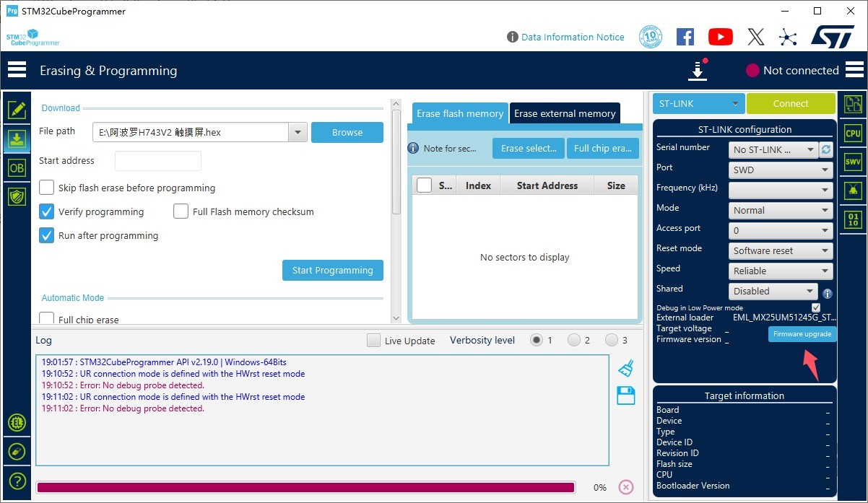Switch to Erase external memory tab

(565, 113)
